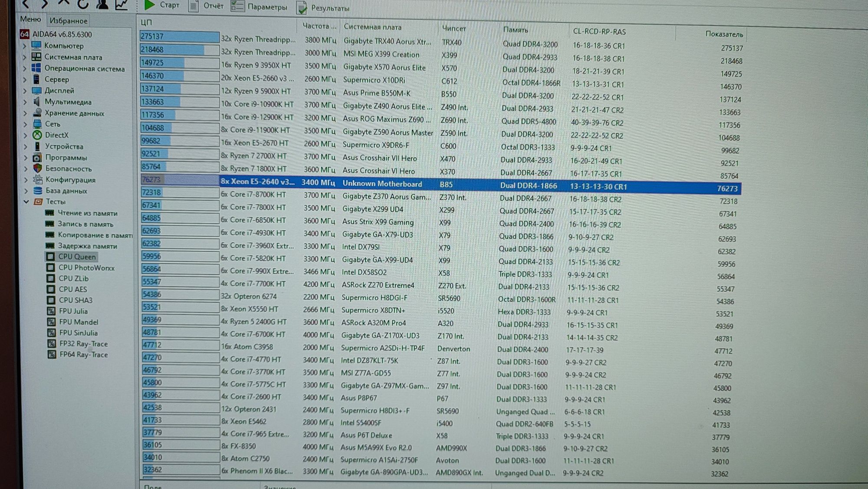
Task: Expand the Сервер tree node
Action: [25, 79]
